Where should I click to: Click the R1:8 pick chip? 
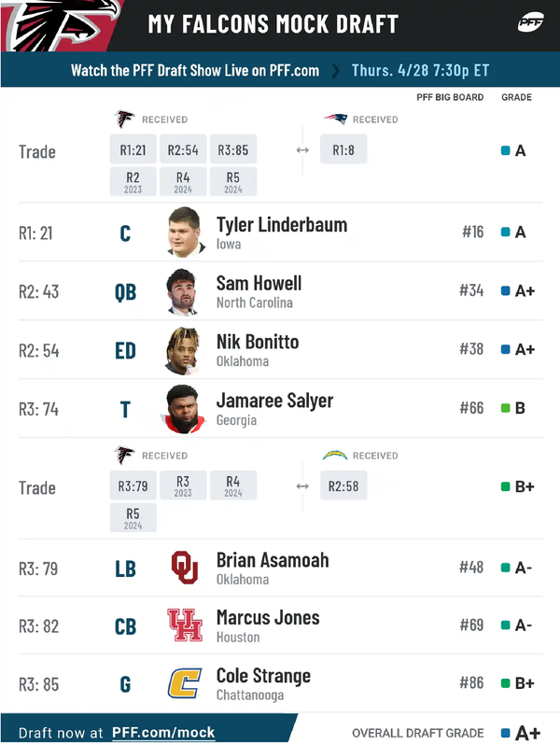[343, 149]
